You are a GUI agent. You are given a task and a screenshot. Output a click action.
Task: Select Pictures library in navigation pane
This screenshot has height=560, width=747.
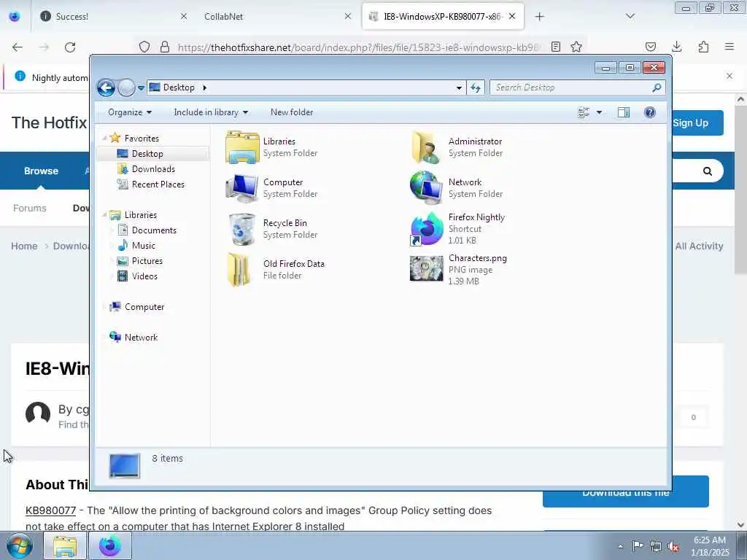(x=147, y=261)
